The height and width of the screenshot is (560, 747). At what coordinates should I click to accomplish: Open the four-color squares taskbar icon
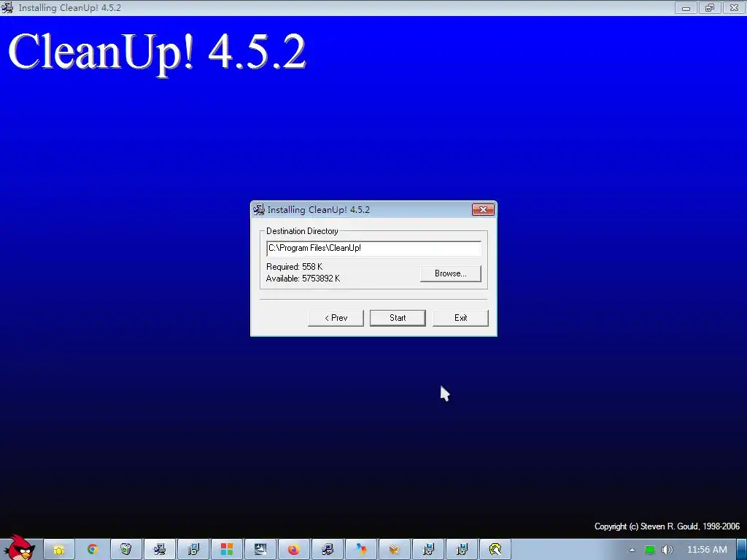[x=227, y=550]
